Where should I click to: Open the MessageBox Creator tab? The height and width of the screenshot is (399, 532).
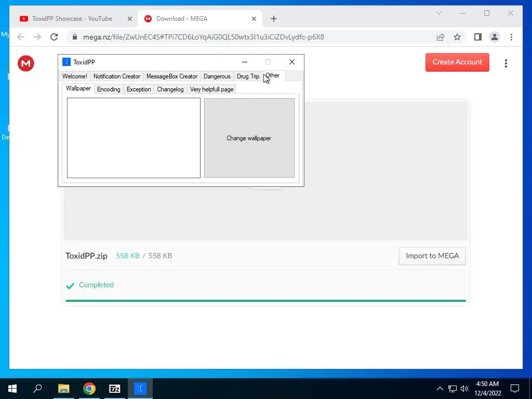coord(171,76)
